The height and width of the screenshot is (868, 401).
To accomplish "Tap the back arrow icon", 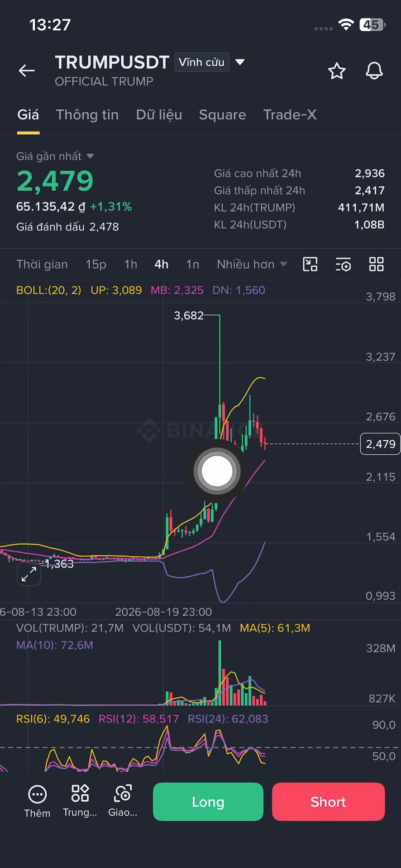I will (x=27, y=71).
